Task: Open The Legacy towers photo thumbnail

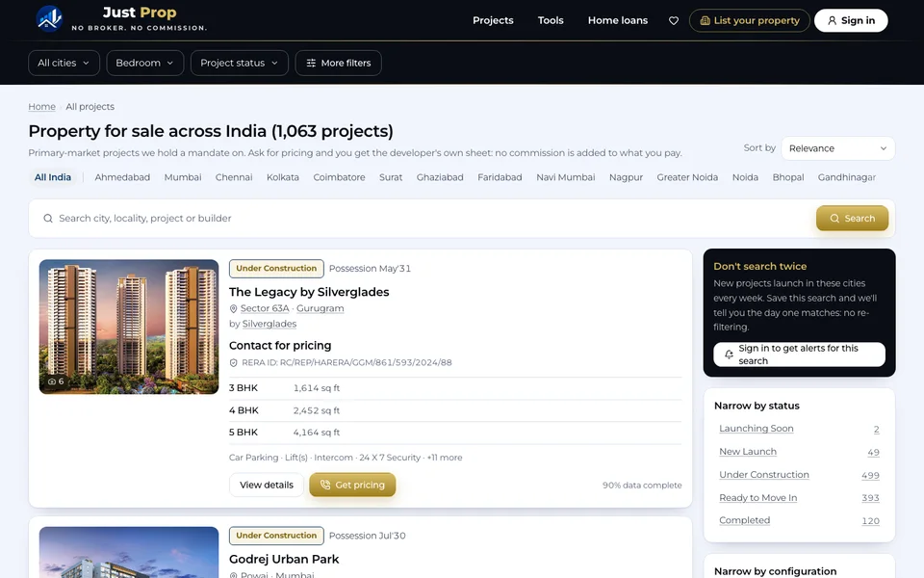Action: pos(129,327)
